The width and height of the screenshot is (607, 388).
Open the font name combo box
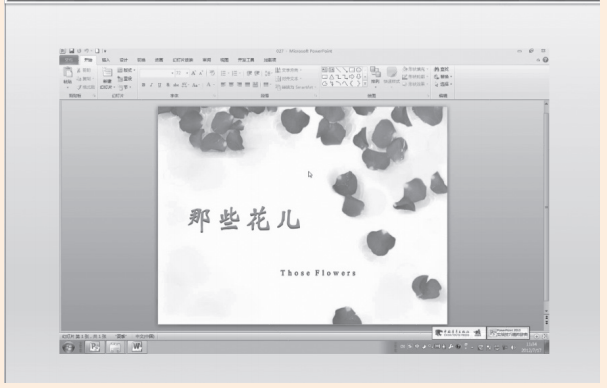click(x=157, y=73)
